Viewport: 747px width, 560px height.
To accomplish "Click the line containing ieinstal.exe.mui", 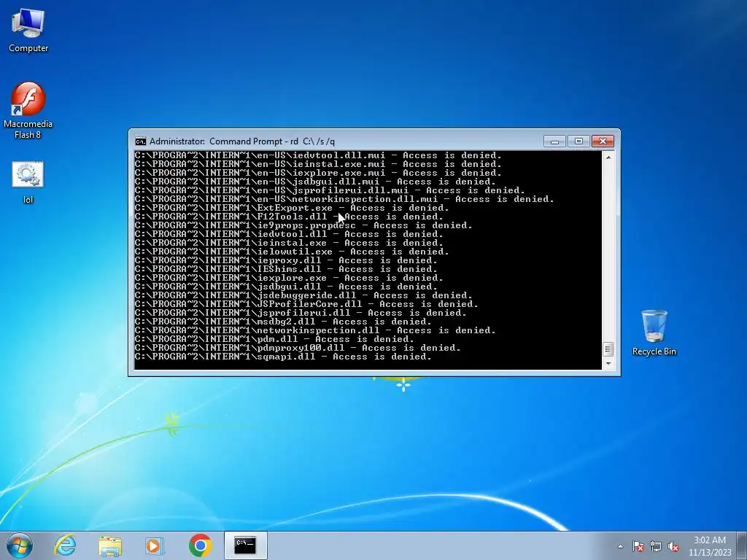I will coord(318,164).
